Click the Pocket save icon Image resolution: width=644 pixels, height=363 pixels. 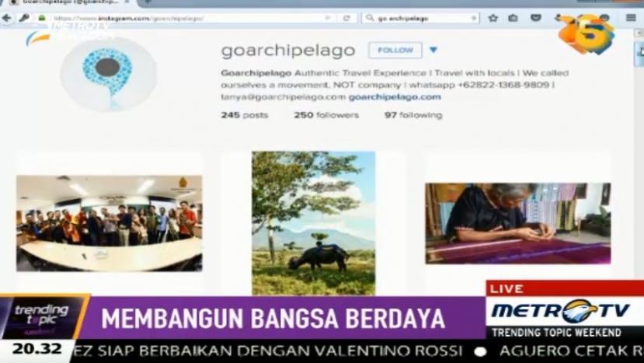(535, 18)
